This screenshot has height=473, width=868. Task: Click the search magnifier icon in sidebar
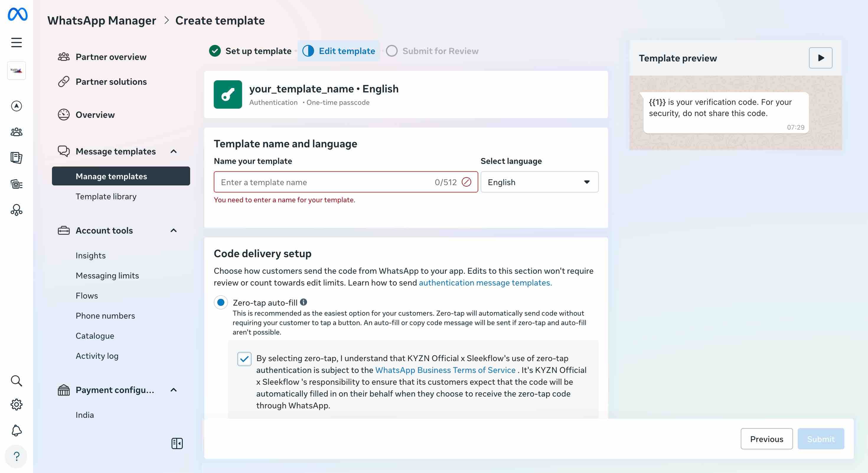coord(16,381)
